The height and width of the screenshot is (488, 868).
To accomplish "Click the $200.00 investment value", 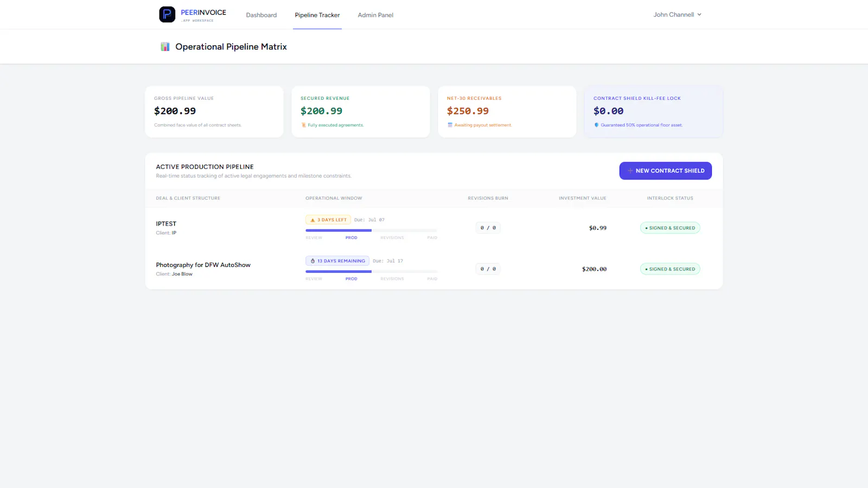I will click(x=594, y=269).
